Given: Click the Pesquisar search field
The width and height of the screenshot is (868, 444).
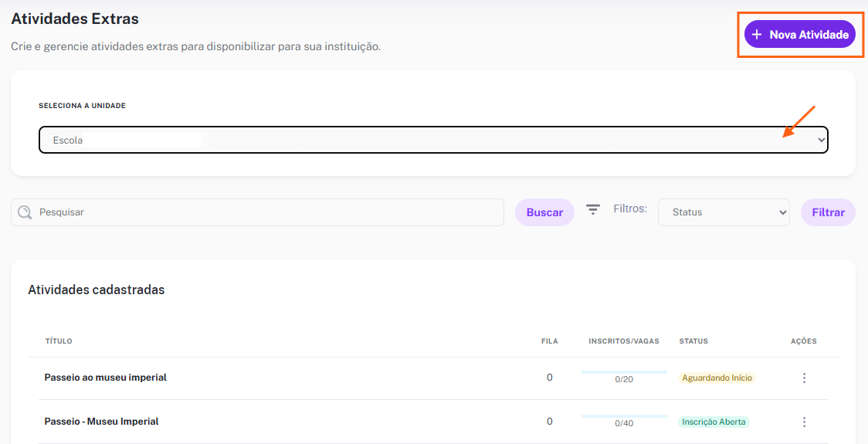Looking at the screenshot, I should point(257,212).
